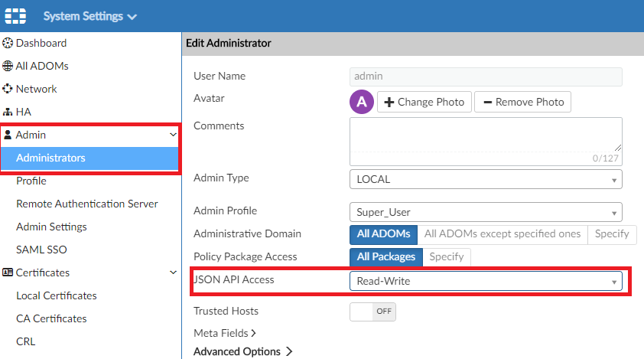
Task: Click the HA hierarchy icon
Action: (8, 113)
